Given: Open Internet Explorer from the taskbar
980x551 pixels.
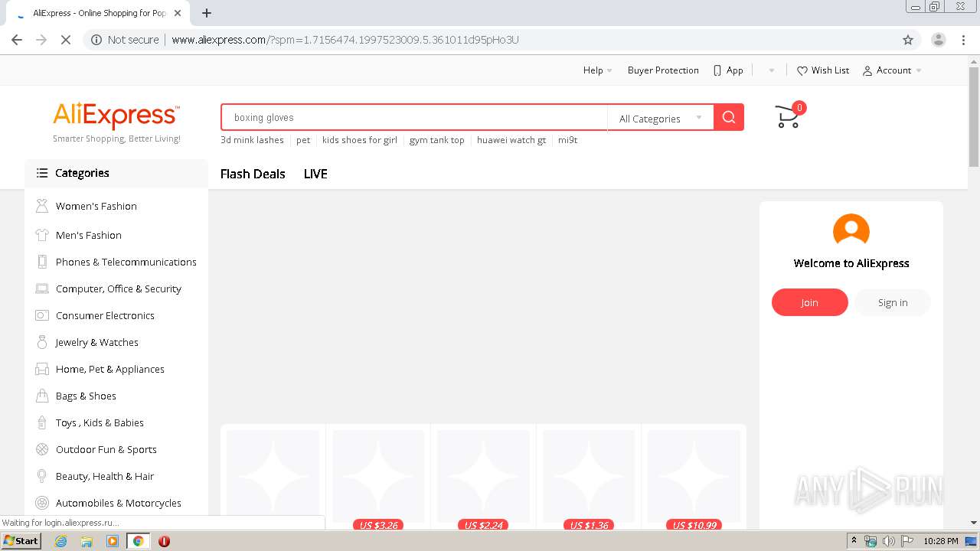Looking at the screenshot, I should point(61,541).
